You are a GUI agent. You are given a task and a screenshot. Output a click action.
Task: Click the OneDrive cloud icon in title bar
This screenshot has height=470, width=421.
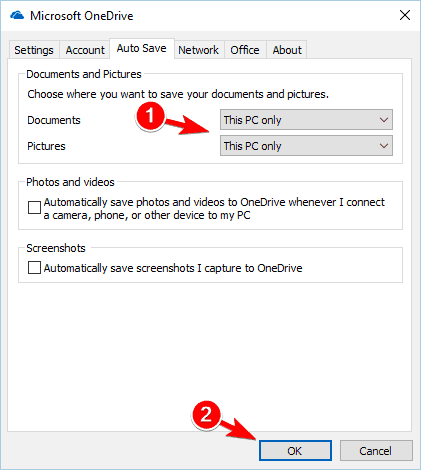(17, 15)
